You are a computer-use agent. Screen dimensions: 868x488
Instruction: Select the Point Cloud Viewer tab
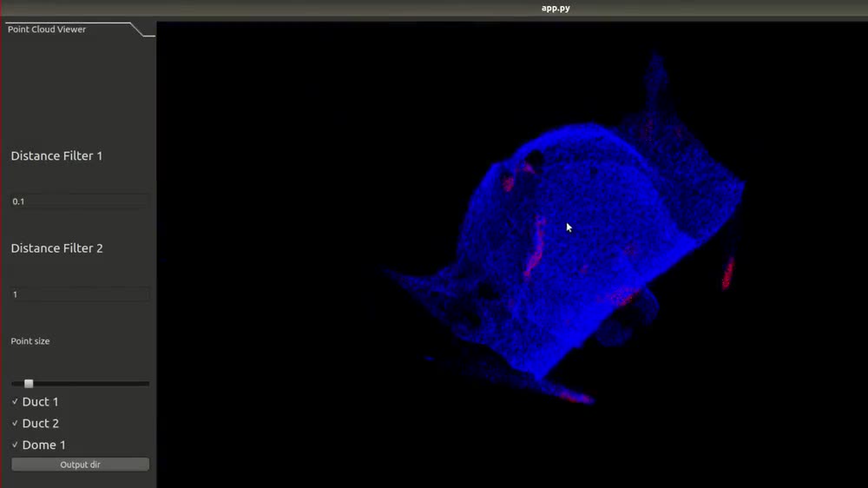coord(47,30)
